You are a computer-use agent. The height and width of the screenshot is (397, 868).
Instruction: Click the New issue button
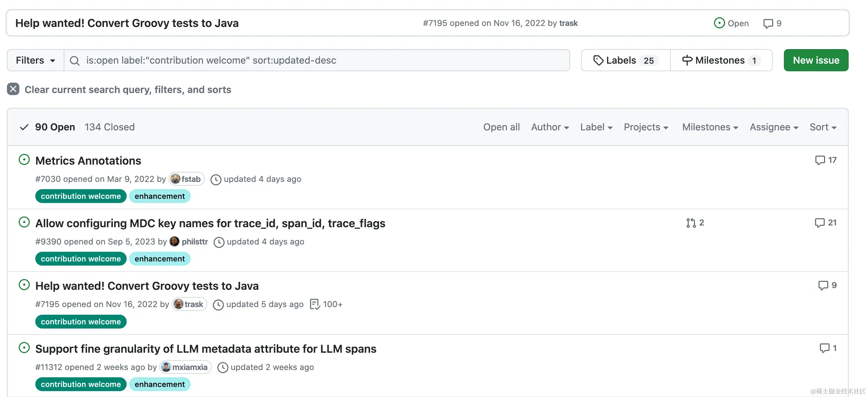(816, 61)
